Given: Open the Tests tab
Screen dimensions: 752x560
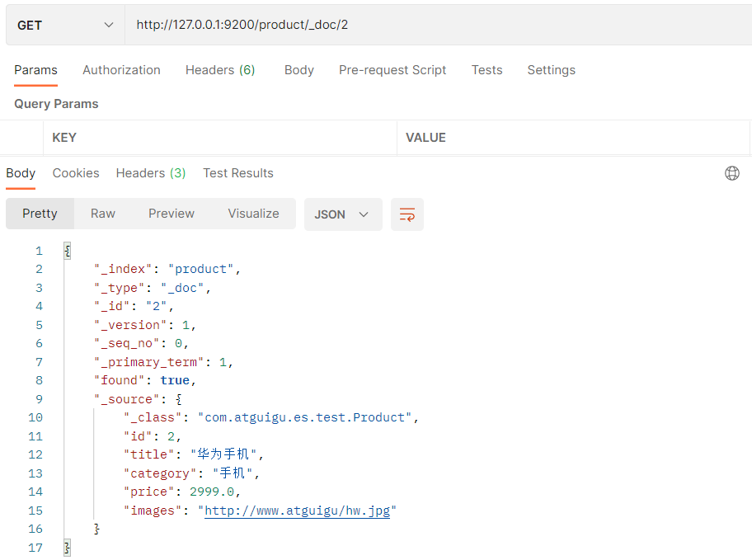Looking at the screenshot, I should [x=486, y=70].
